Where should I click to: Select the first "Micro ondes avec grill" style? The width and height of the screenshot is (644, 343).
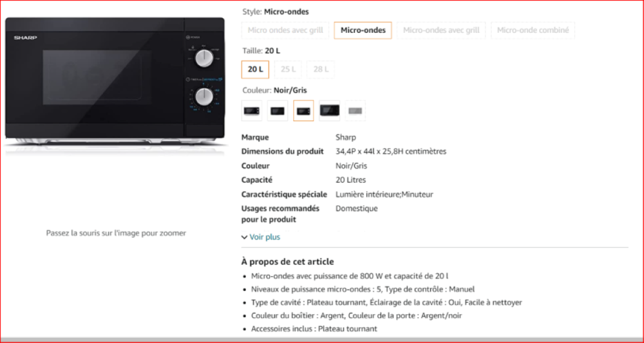click(x=285, y=30)
